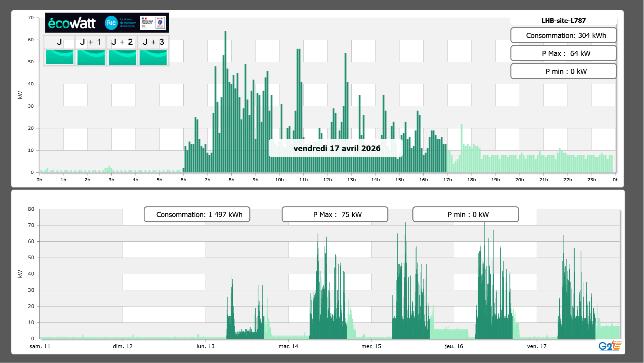Click the Consommation: 304 kWh box
644x363 pixels.
563,35
